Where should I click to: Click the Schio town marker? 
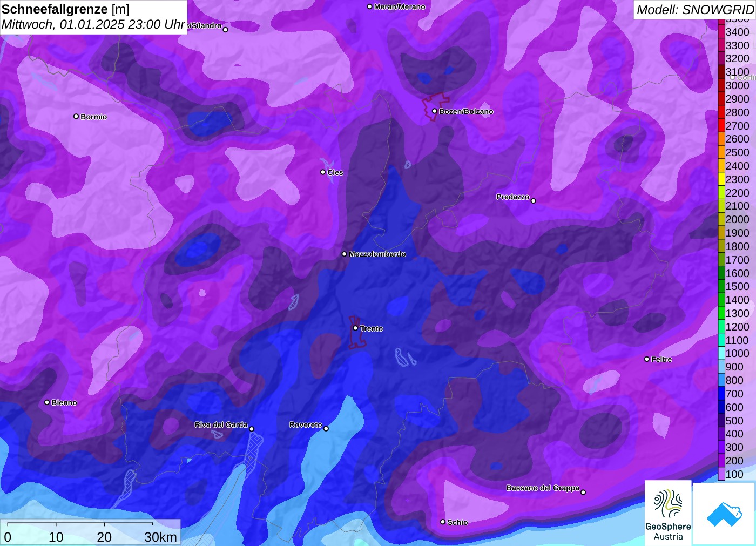443,522
